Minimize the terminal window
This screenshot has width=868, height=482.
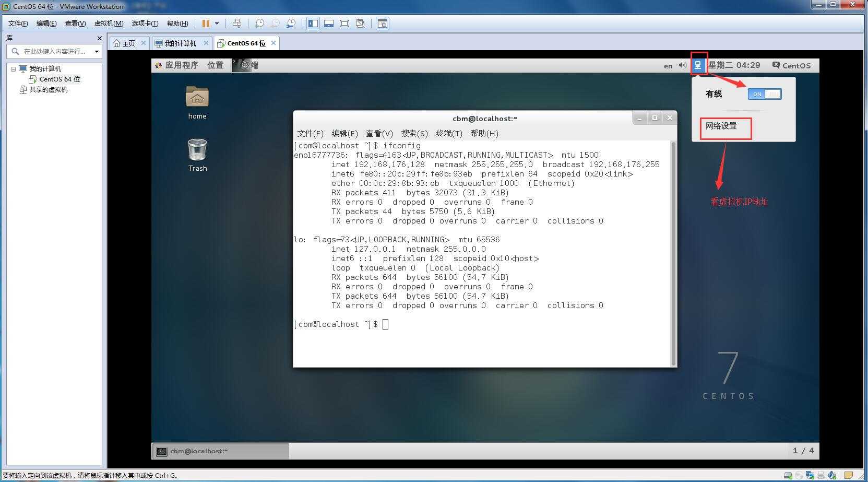pos(640,118)
